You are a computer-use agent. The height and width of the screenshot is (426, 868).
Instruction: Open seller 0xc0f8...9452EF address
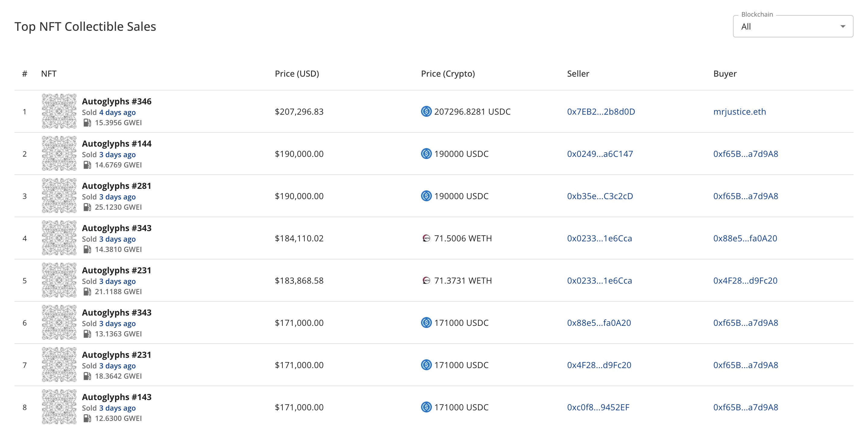598,407
